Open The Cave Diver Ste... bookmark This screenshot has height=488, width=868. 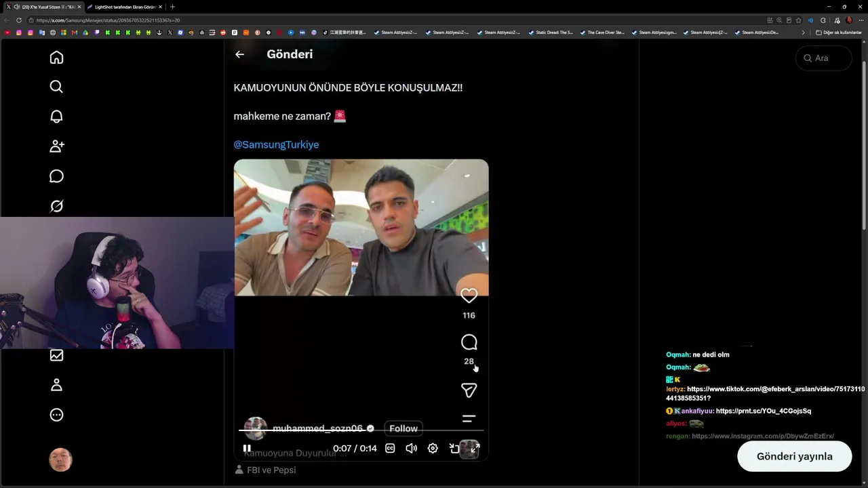[x=601, y=33]
